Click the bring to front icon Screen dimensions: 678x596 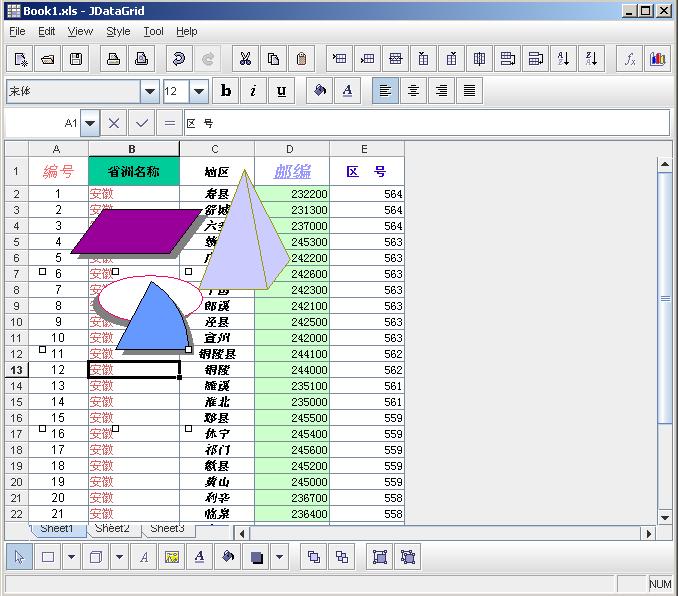click(x=313, y=557)
